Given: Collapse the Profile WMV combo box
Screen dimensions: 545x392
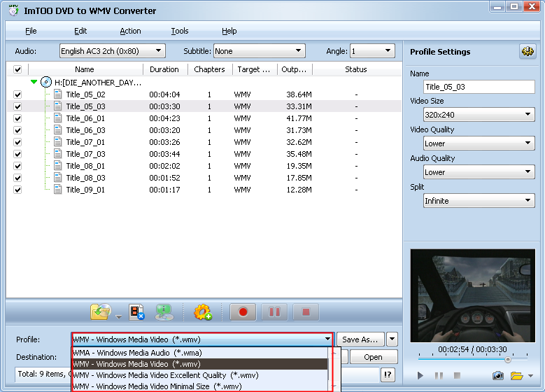Looking at the screenshot, I should point(202,339).
